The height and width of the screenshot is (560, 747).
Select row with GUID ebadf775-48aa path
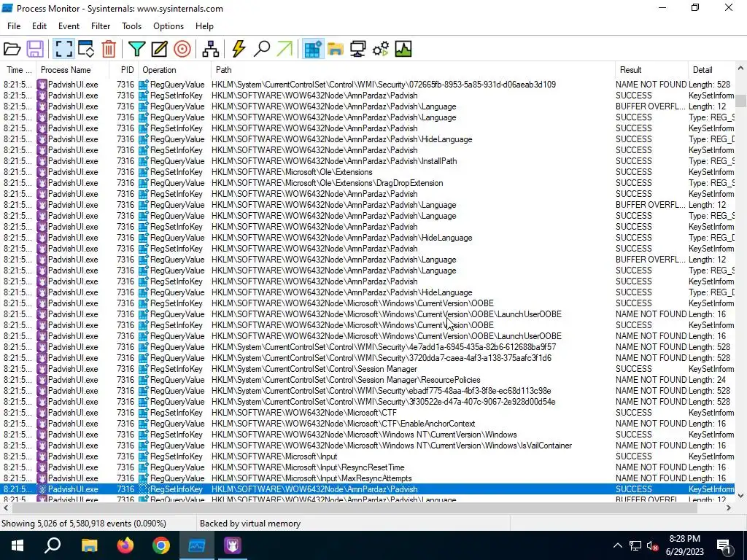(367, 391)
